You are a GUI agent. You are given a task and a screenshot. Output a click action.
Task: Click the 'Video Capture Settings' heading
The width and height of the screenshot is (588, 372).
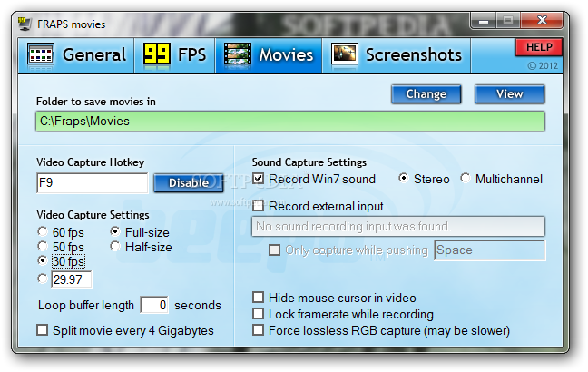(93, 215)
